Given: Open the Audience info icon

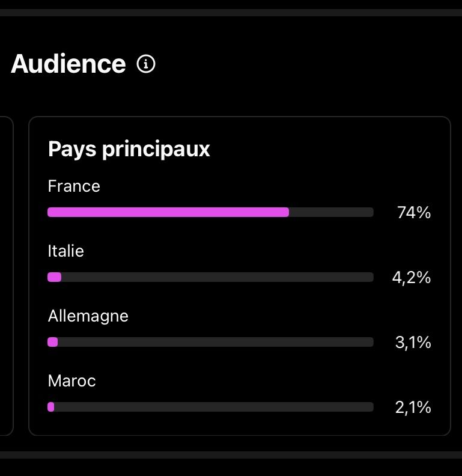Looking at the screenshot, I should [x=146, y=64].
